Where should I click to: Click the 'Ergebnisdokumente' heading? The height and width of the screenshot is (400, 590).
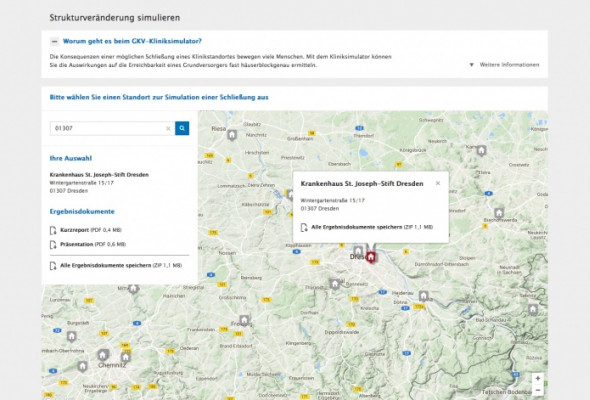click(82, 211)
